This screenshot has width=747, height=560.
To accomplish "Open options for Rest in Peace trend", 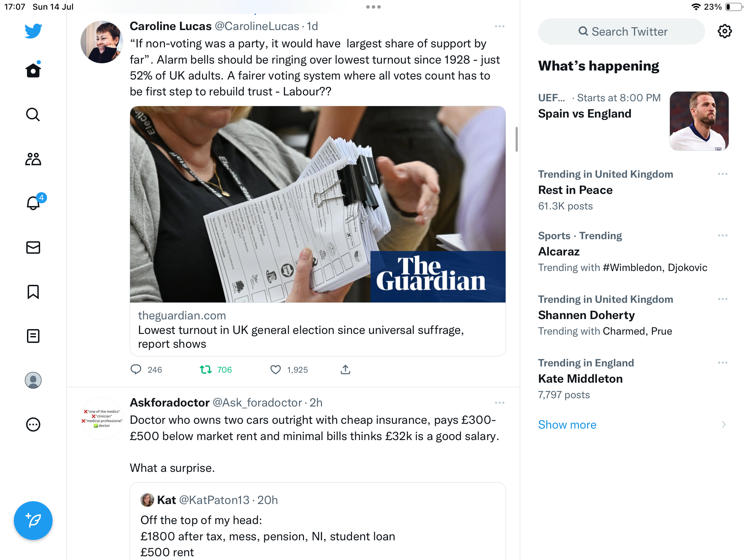I will [x=722, y=174].
